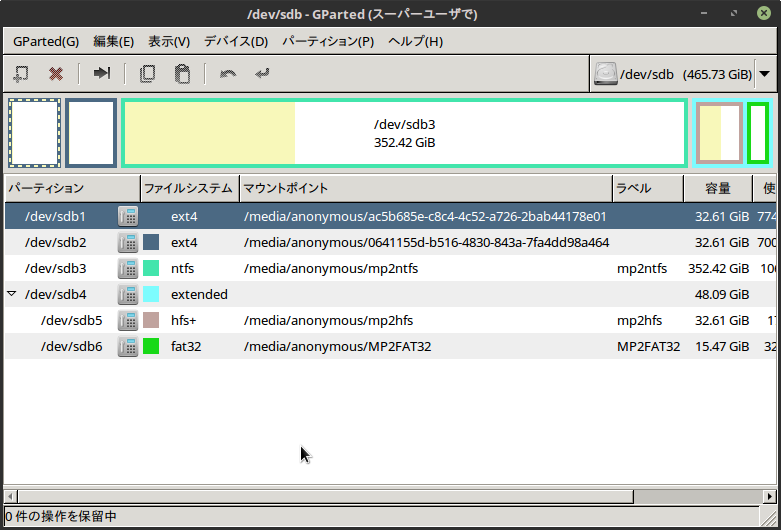Screen dimensions: 781x530
Task: Open the 表示(V) menu
Action: point(169,41)
